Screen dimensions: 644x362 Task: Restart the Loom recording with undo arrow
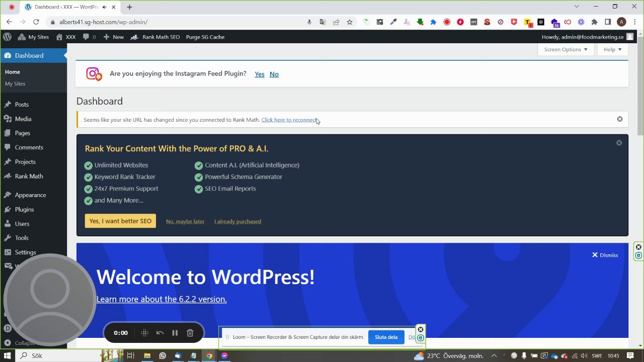click(160, 333)
